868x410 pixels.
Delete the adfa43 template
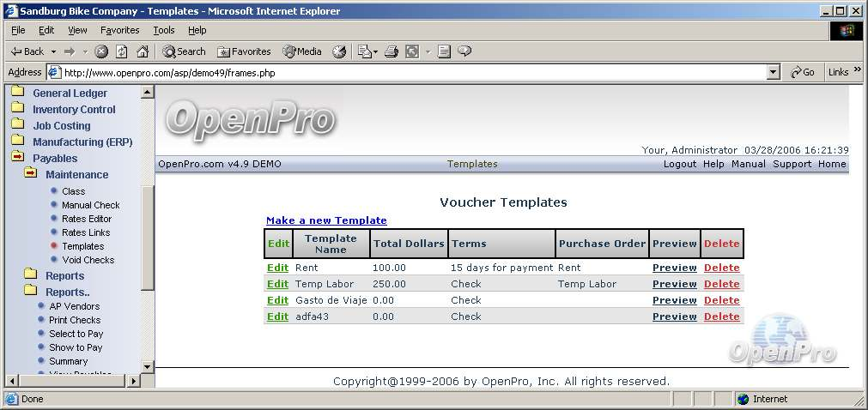(721, 317)
